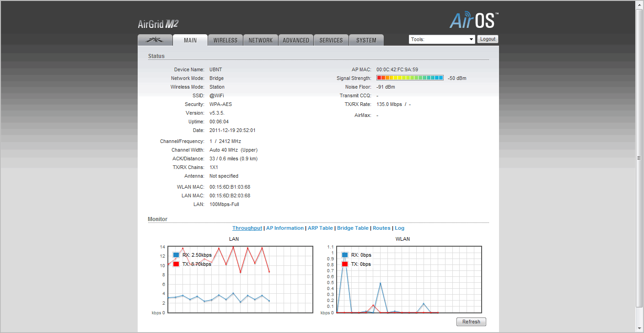Click the AirOS logo
This screenshot has height=333, width=644.
474,20
